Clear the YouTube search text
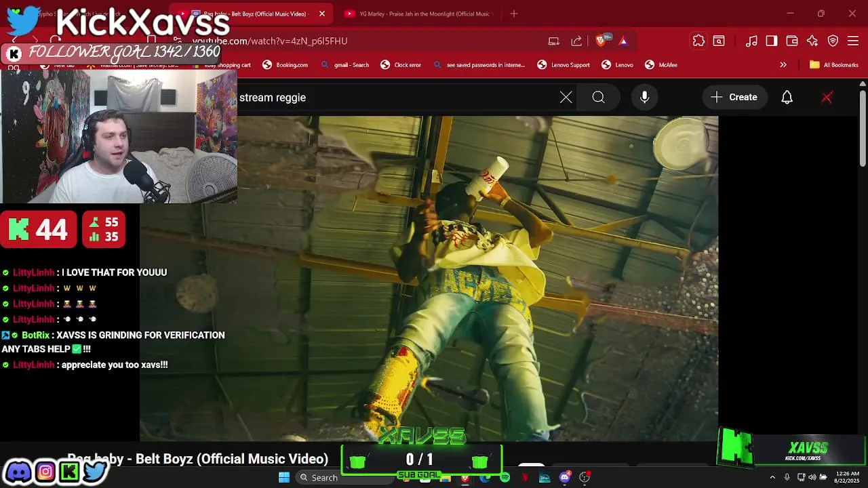The width and height of the screenshot is (868, 488). (566, 98)
